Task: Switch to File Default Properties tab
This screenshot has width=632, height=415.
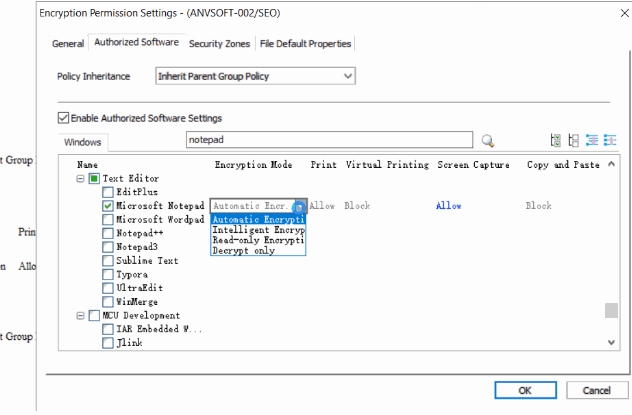Action: (305, 44)
